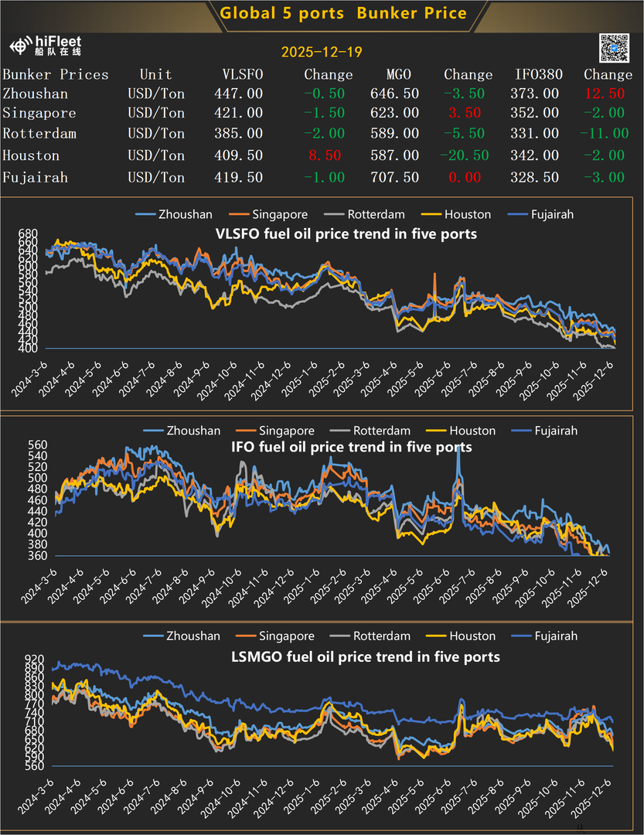Click the hiFleet logo icon
This screenshot has height=835, width=644.
[x=22, y=46]
